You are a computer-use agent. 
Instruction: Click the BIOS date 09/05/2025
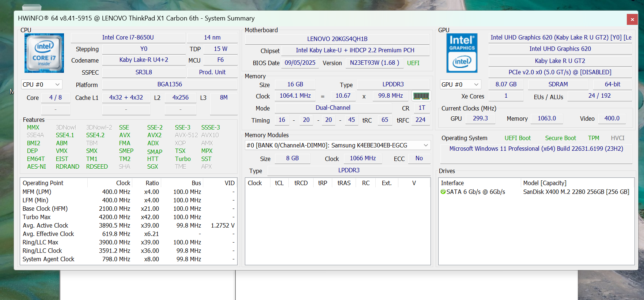[x=300, y=63]
